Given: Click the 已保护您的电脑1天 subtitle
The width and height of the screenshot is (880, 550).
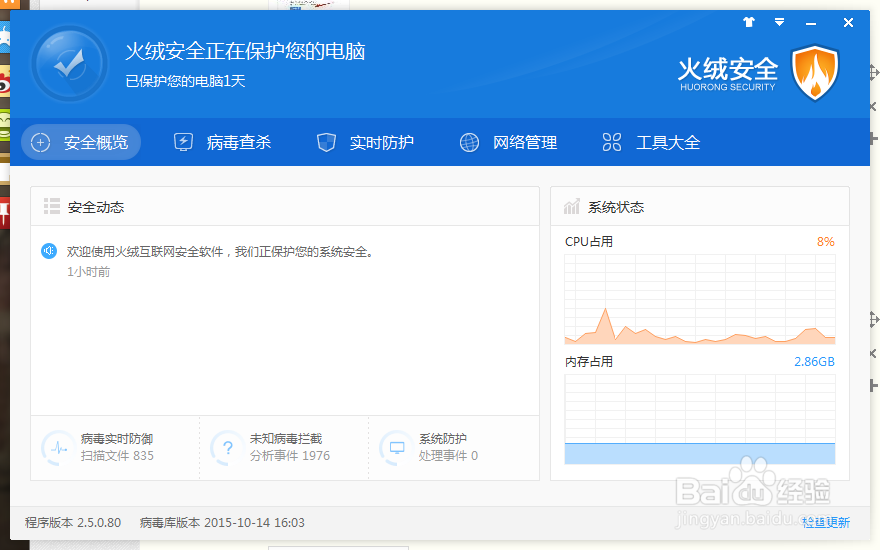Looking at the screenshot, I should pos(185,81).
